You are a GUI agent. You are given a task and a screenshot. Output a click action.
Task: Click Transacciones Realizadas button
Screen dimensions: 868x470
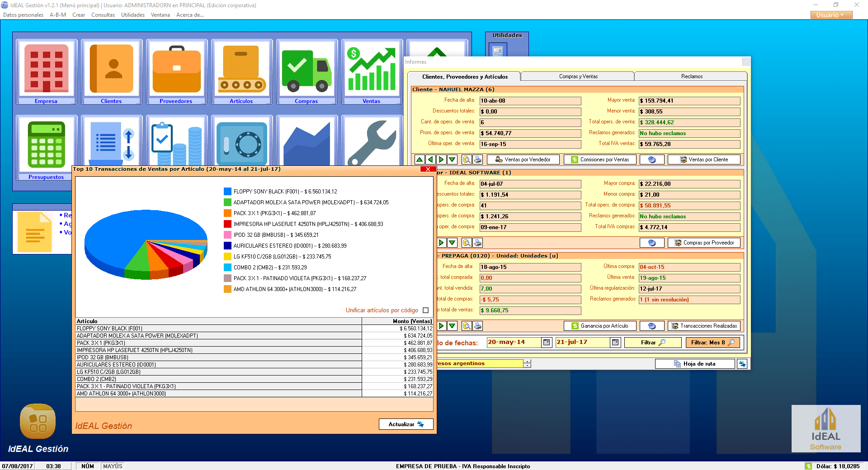(x=704, y=326)
